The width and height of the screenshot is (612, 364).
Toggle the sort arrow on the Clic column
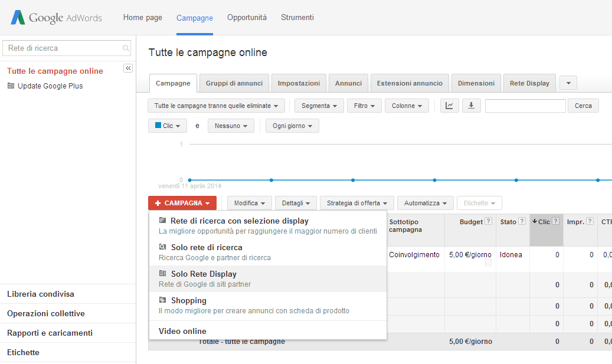[535, 221]
